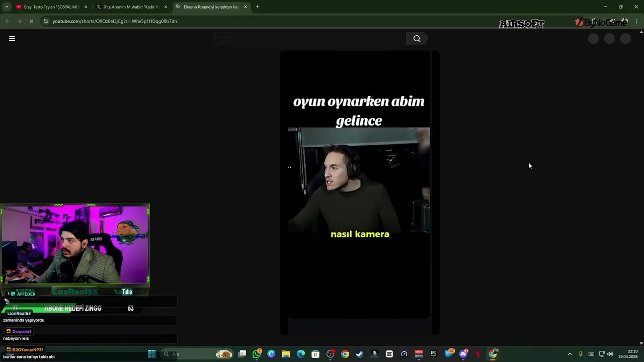Click the page vertical scrollbar
The height and width of the screenshot is (362, 644).
641,187
